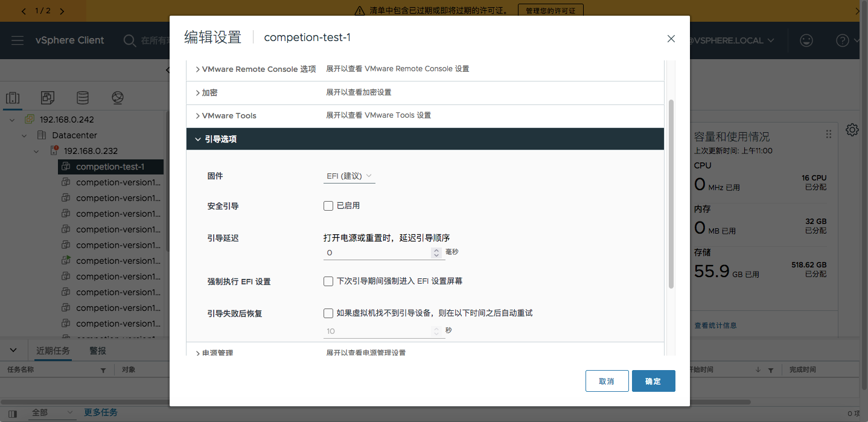This screenshot has width=868, height=422.
Task: Expand the 加密 settings row
Action: coord(425,92)
